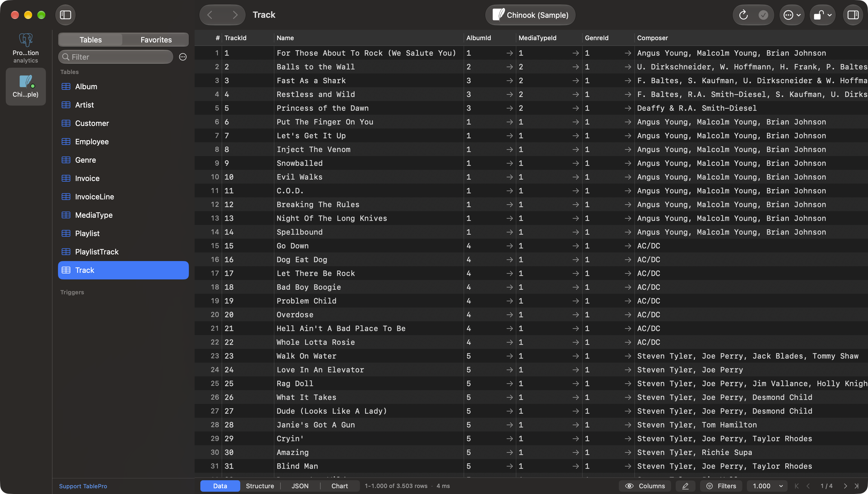This screenshot has height=494, width=868.
Task: Open sidebar filter options ellipsis
Action: tap(183, 57)
